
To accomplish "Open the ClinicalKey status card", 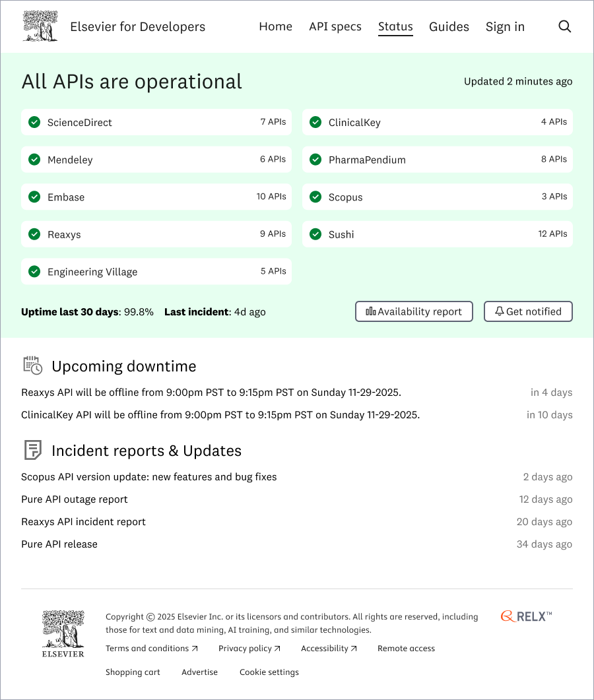I will [438, 122].
